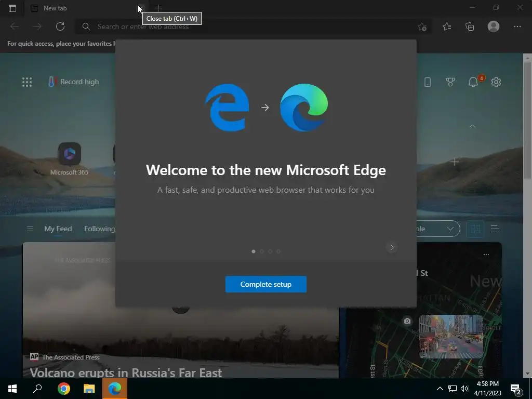Open the mobile phone icon
Viewport: 532px width, 399px height.
(428, 82)
